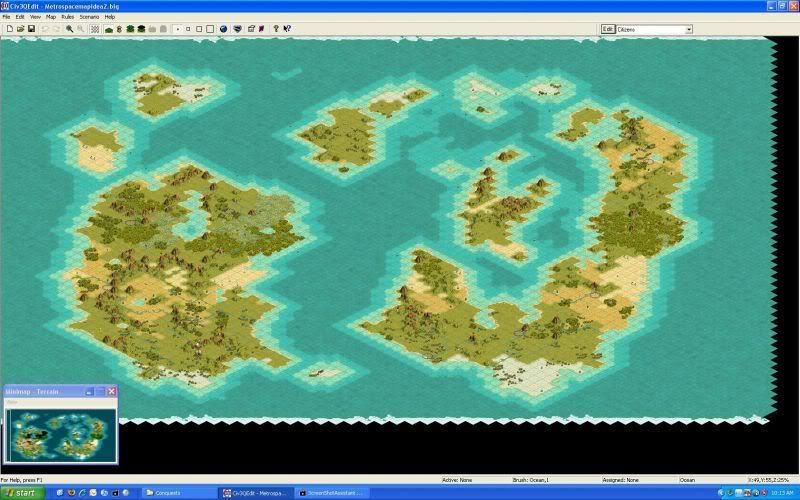Open the Scenario menu
Viewport: 800px width, 500px height.
[x=89, y=17]
